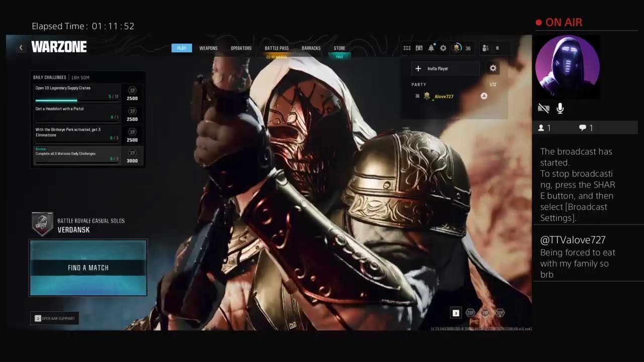Click the PlayStation platform icon beside Alove727
The image size is (644, 362).
484,96
